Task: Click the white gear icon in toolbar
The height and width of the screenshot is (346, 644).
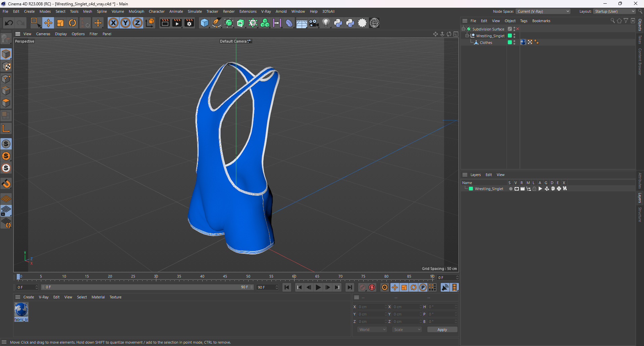Action: (362, 23)
